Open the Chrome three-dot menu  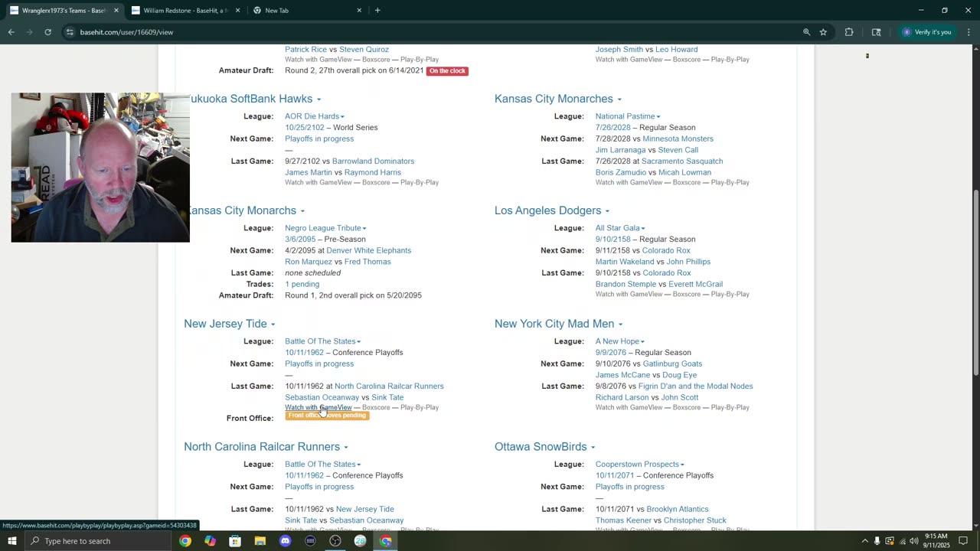click(969, 32)
